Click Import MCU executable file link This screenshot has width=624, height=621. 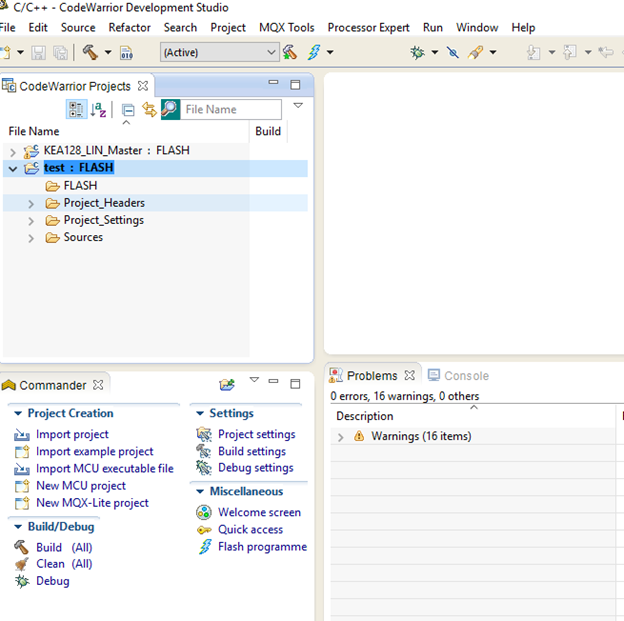(x=105, y=469)
